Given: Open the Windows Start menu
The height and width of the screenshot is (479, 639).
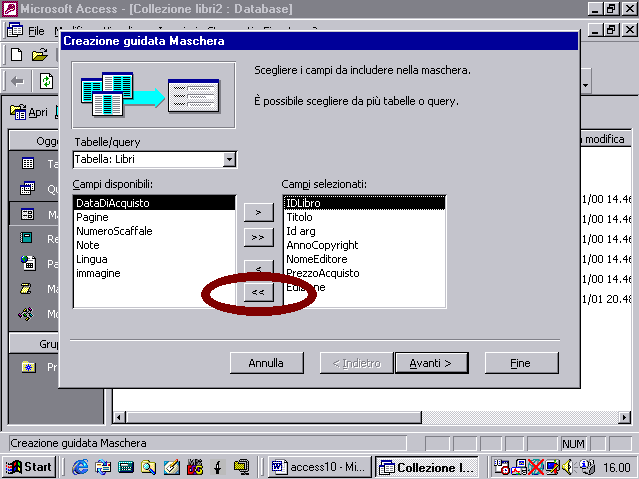Looking at the screenshot, I should pyautogui.click(x=29, y=467).
